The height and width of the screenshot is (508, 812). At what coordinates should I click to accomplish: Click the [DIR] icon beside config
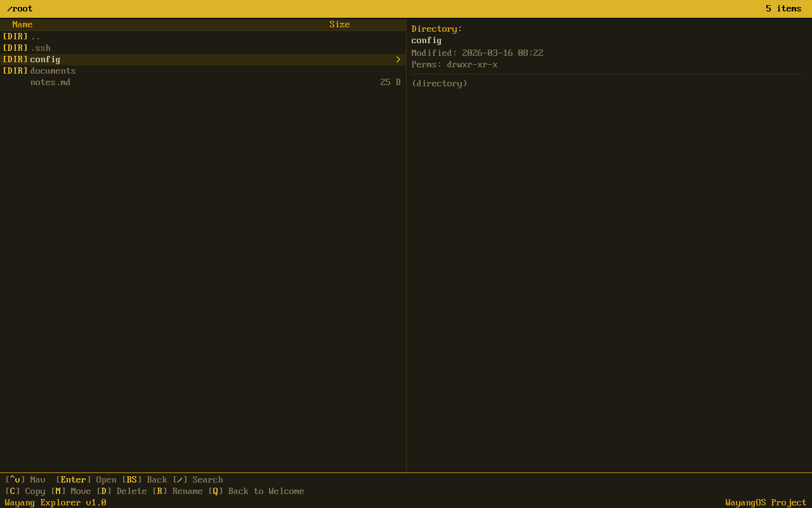tap(15, 59)
